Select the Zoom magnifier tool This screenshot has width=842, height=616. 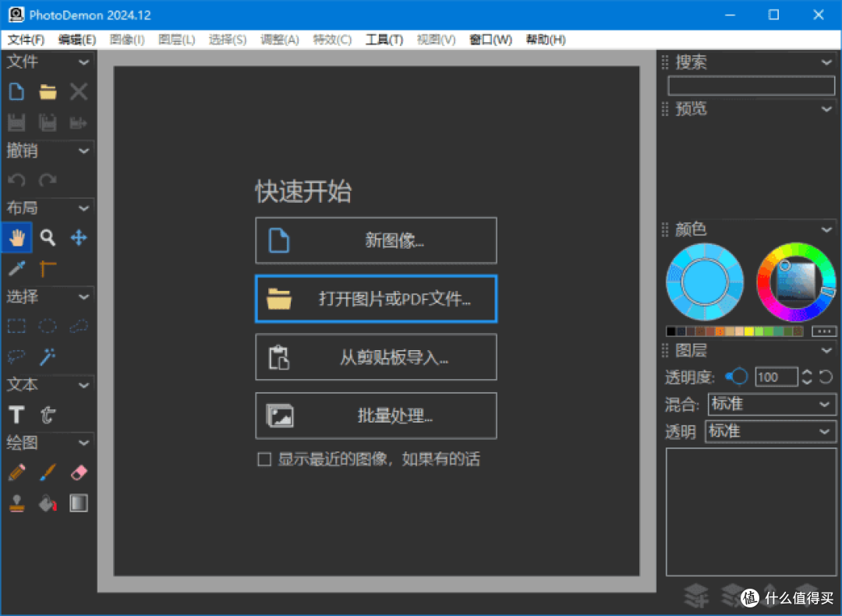(x=48, y=237)
